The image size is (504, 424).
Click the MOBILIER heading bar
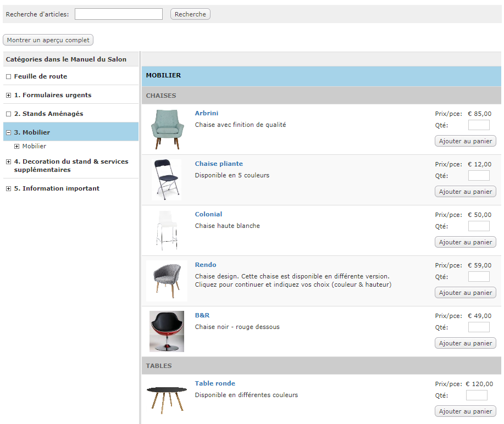(322, 76)
